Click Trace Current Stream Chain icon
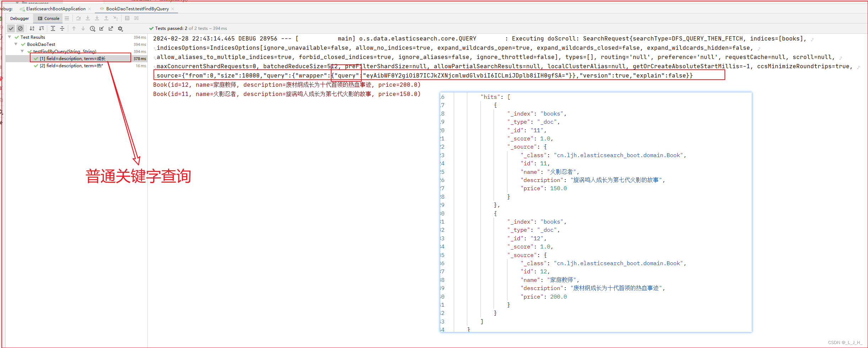This screenshot has height=348, width=868. tap(136, 18)
